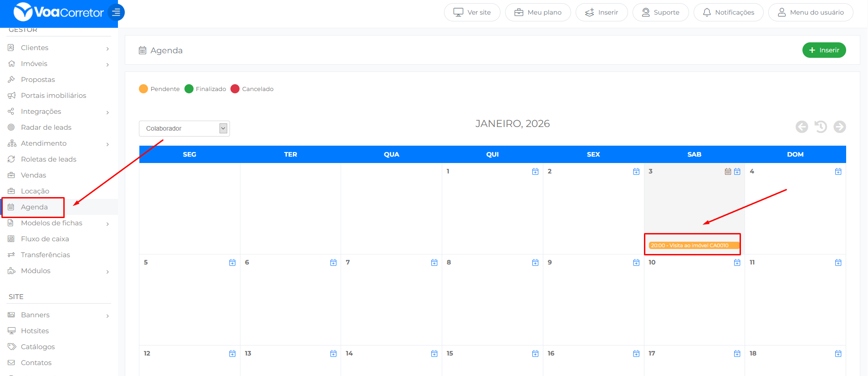The height and width of the screenshot is (376, 868).
Task: Open Radar de leads in sidebar
Action: [x=46, y=127]
